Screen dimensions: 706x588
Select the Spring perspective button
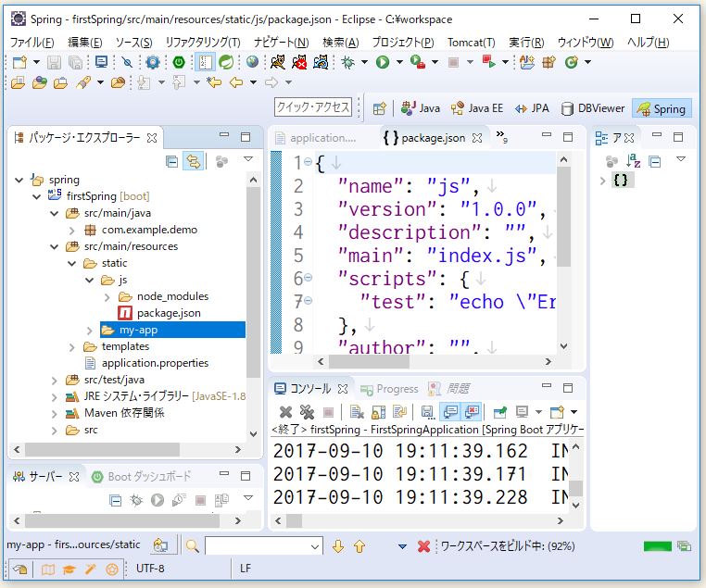tap(662, 108)
